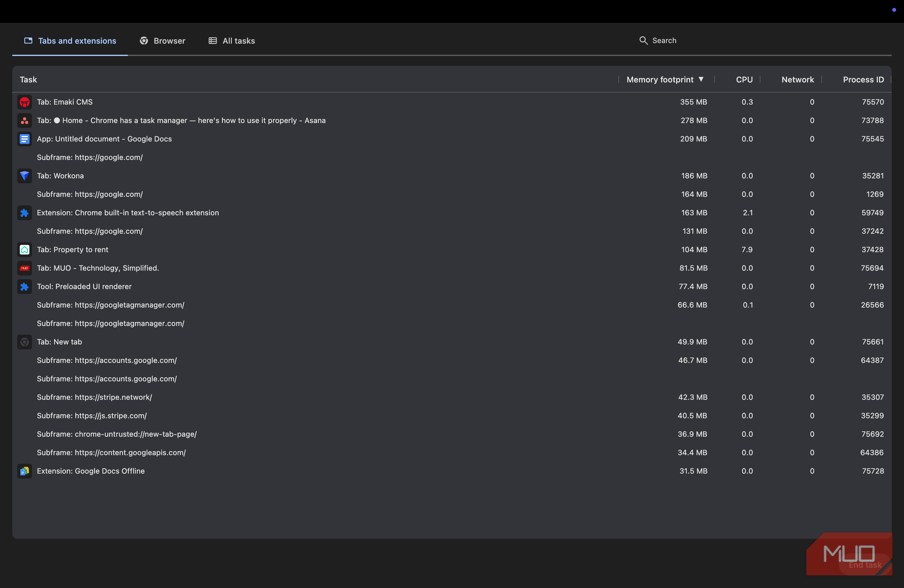This screenshot has width=904, height=588.
Task: Select 'Subframe: chrome-untrusted://new-tab-page/' row
Action: pos(452,434)
